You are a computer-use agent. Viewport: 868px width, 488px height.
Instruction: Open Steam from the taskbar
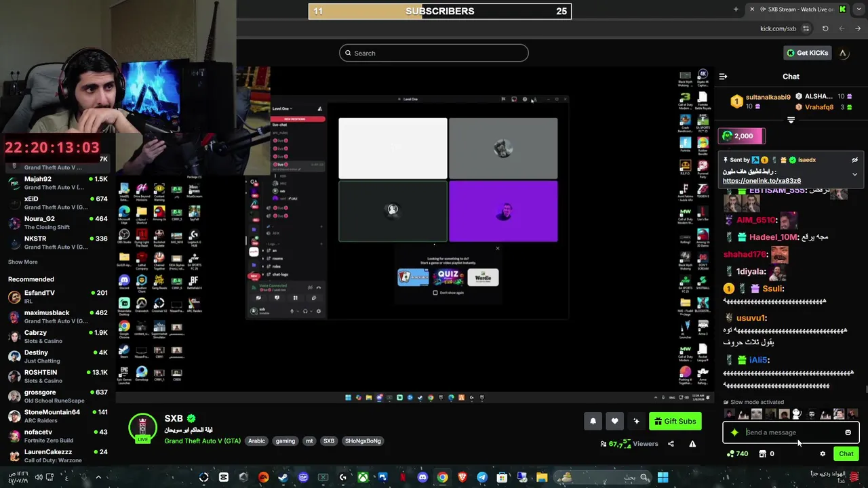[x=283, y=478]
